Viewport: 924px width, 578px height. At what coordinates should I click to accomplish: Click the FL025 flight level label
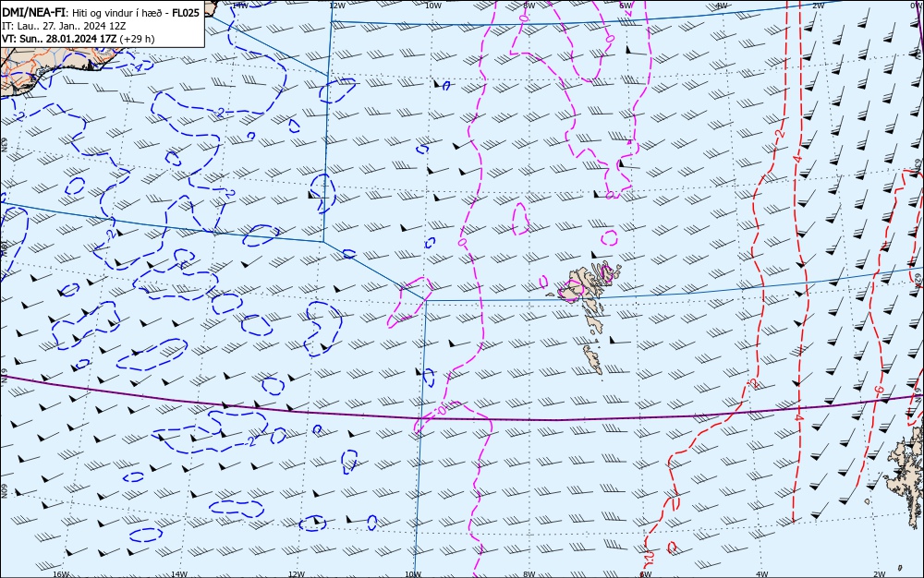click(186, 13)
